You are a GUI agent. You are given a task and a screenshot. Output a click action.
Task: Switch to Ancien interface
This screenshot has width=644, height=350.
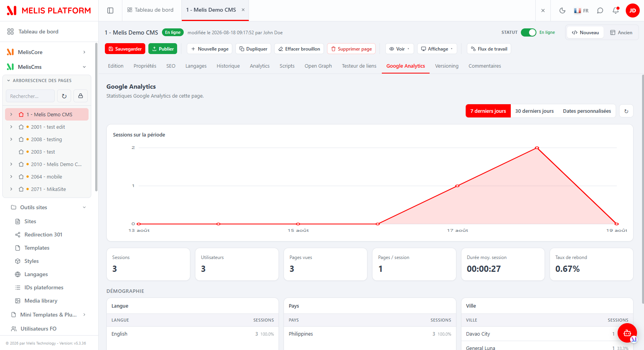coord(621,33)
